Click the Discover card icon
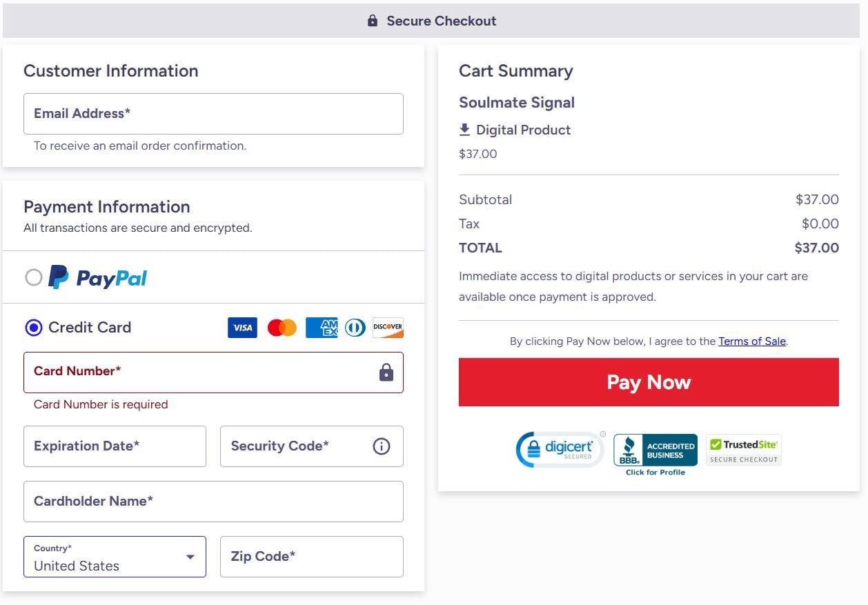Image resolution: width=868 pixels, height=605 pixels. 387,328
